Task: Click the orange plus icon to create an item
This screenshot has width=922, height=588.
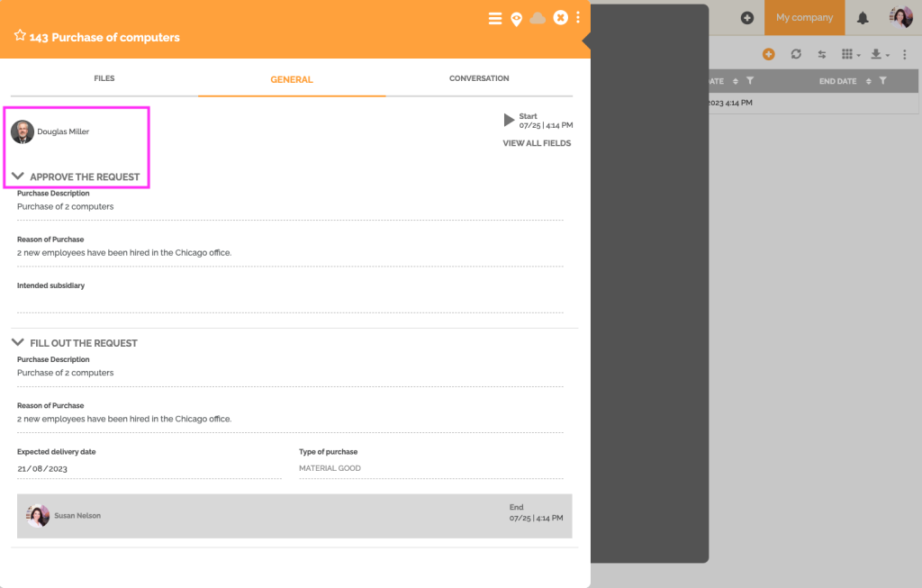Action: point(768,54)
